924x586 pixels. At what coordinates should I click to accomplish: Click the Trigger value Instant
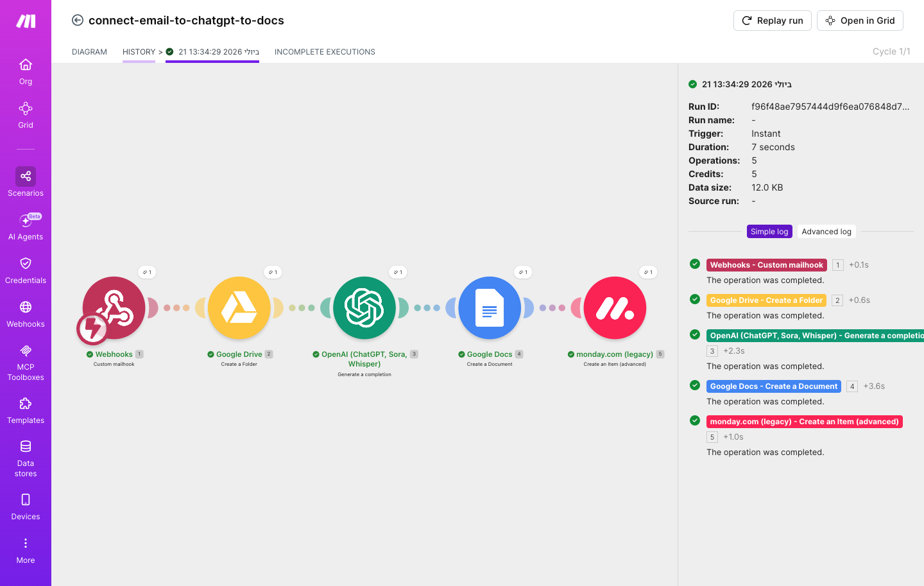click(x=766, y=134)
